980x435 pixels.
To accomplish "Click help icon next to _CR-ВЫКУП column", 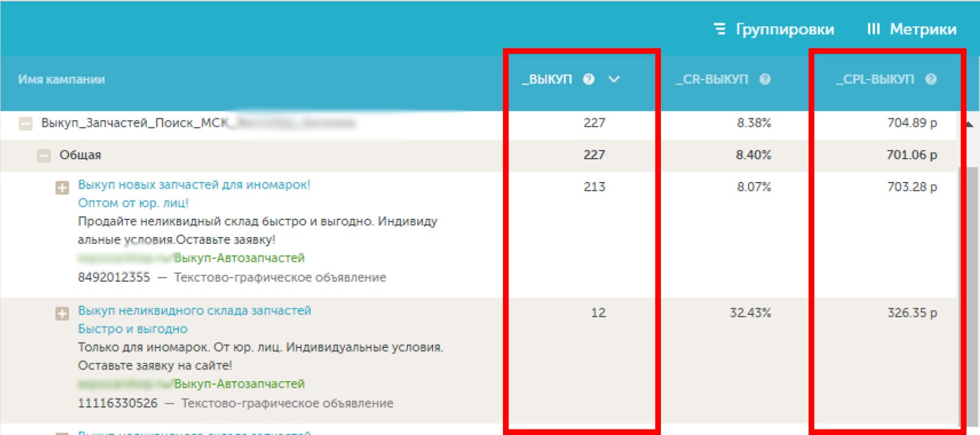I will [x=765, y=79].
